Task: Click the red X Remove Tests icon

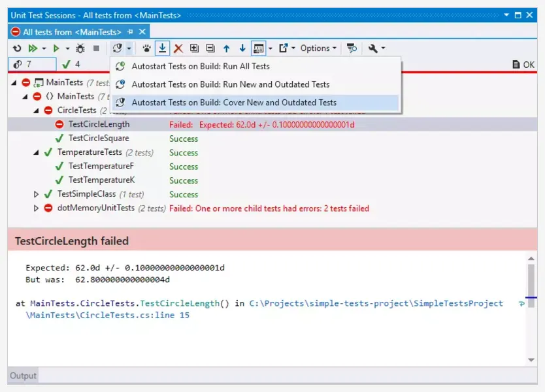Action: (178, 48)
